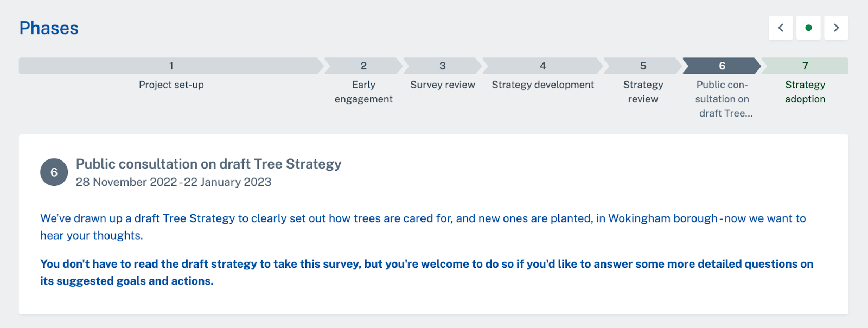The width and height of the screenshot is (868, 328).
Task: Click the Strategy development label
Action: pyautogui.click(x=542, y=85)
